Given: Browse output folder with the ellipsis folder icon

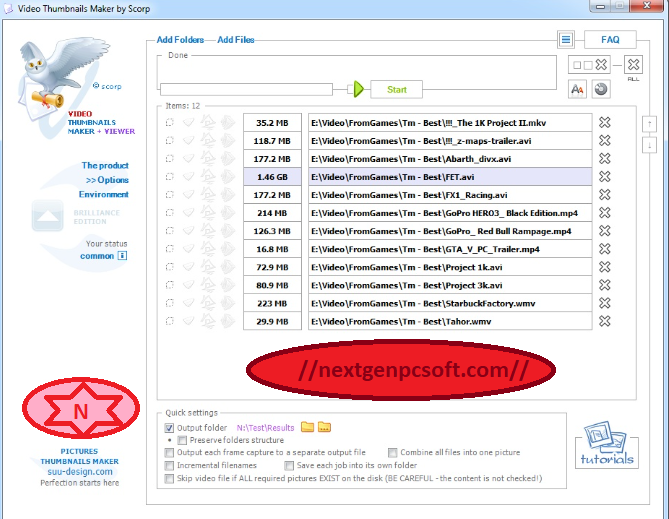Looking at the screenshot, I should (325, 428).
